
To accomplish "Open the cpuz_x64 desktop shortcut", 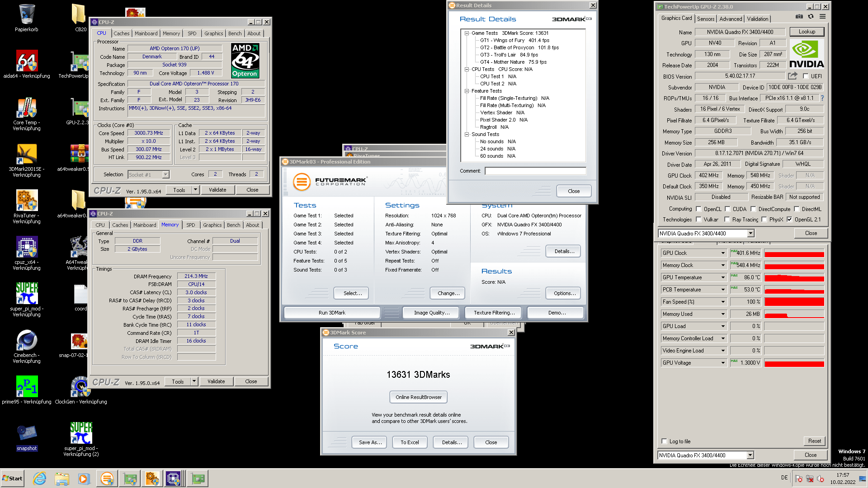I will click(27, 253).
